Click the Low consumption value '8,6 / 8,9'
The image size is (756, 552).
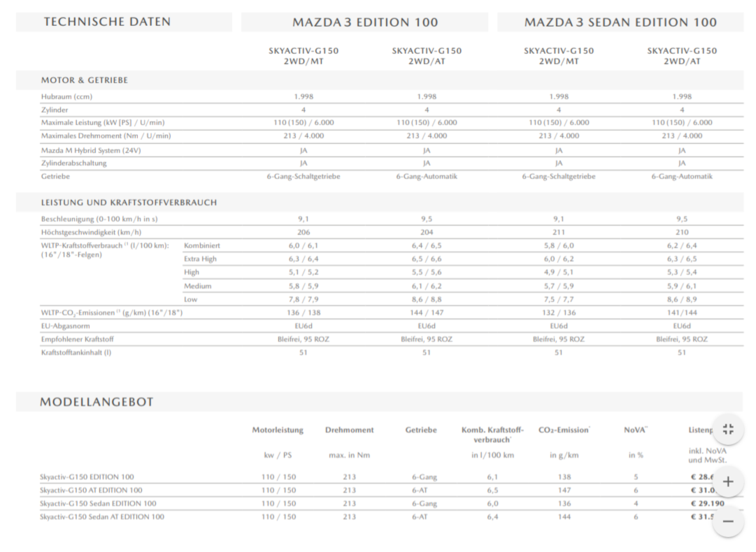point(682,299)
